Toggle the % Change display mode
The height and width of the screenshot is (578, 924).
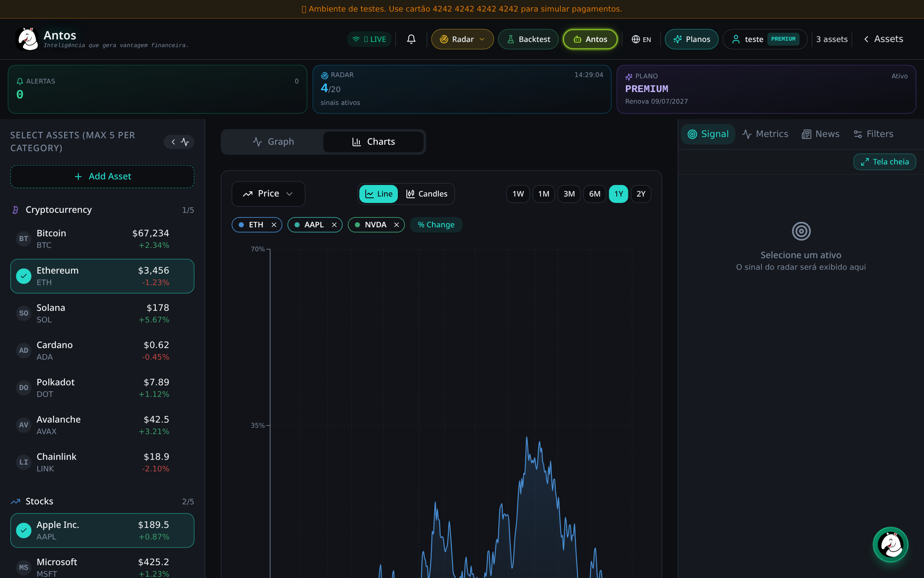436,225
